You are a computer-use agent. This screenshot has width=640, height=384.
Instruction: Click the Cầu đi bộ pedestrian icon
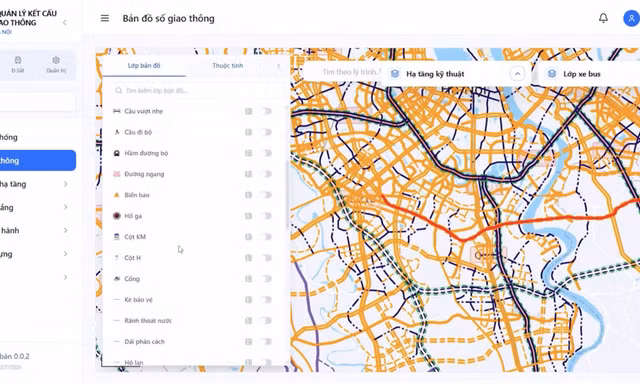[x=117, y=132]
